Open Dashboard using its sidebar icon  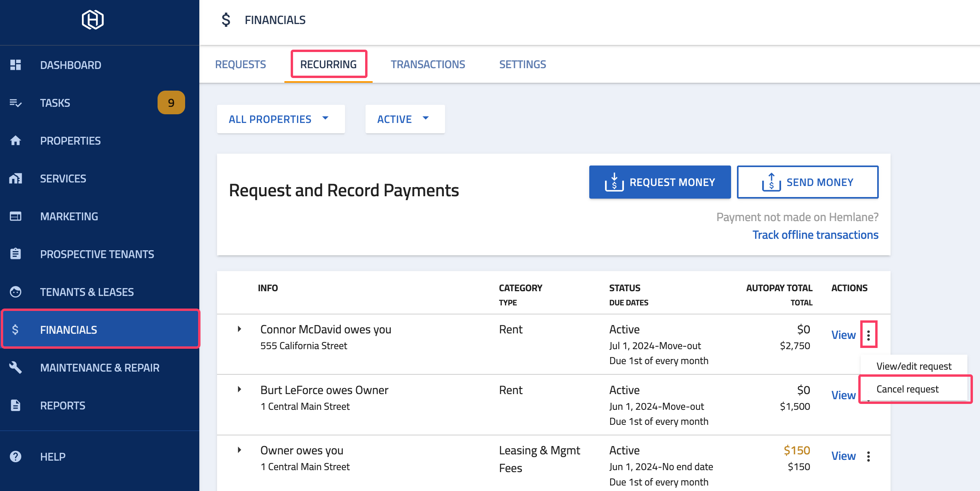pyautogui.click(x=16, y=65)
